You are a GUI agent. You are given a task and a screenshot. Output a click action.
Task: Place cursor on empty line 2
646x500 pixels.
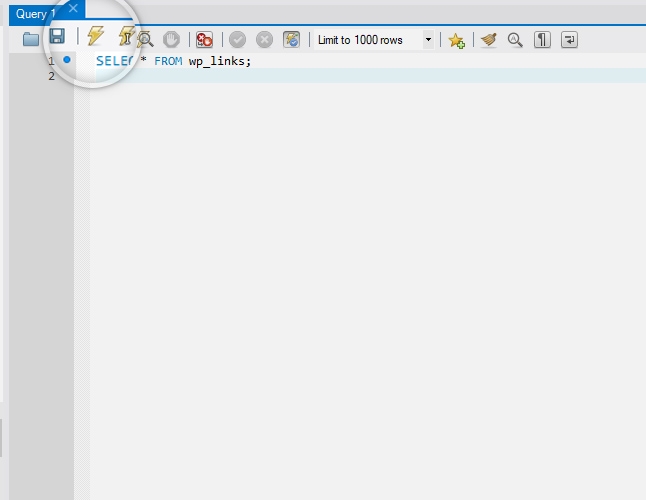(367, 76)
